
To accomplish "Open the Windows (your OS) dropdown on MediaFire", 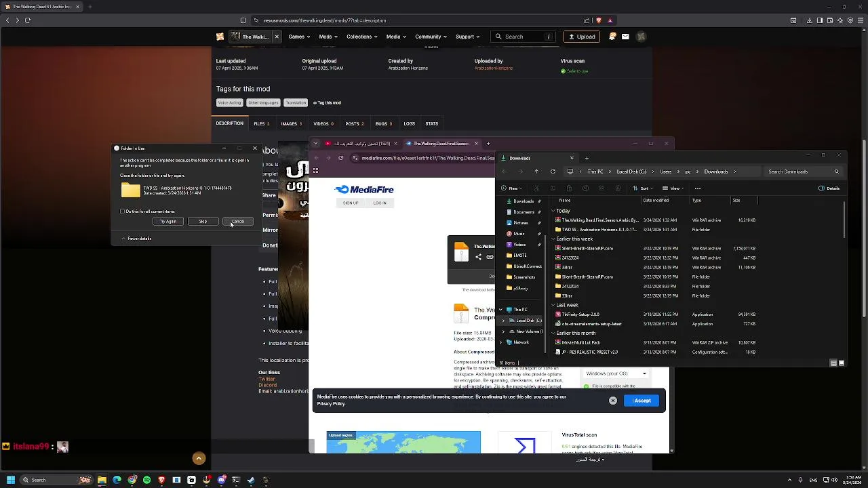I will tap(616, 373).
